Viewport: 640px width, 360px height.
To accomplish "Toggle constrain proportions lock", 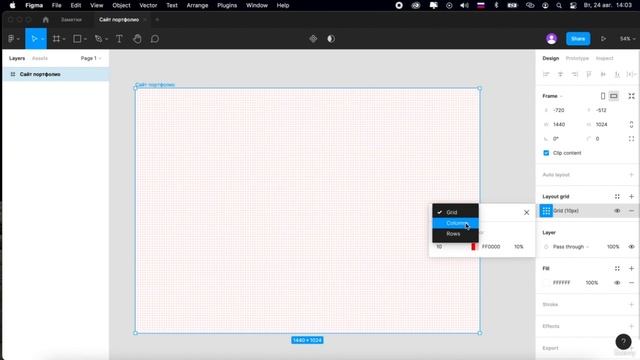I will pos(631,124).
